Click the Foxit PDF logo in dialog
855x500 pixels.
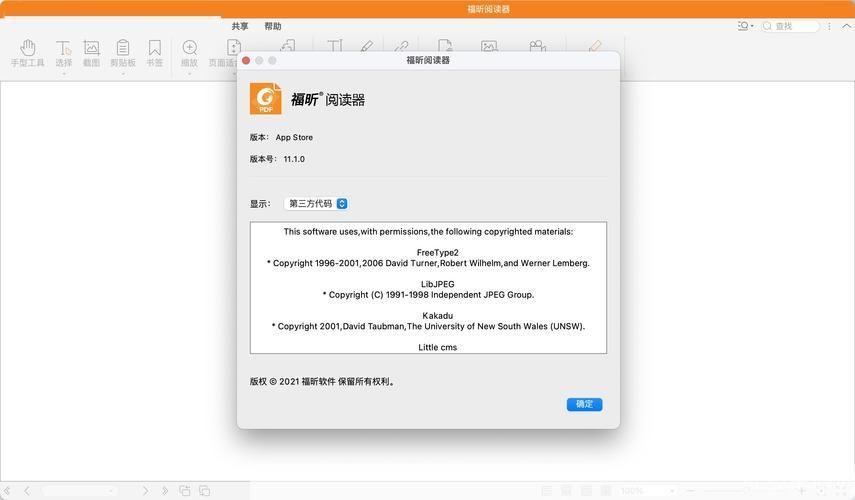pos(265,99)
